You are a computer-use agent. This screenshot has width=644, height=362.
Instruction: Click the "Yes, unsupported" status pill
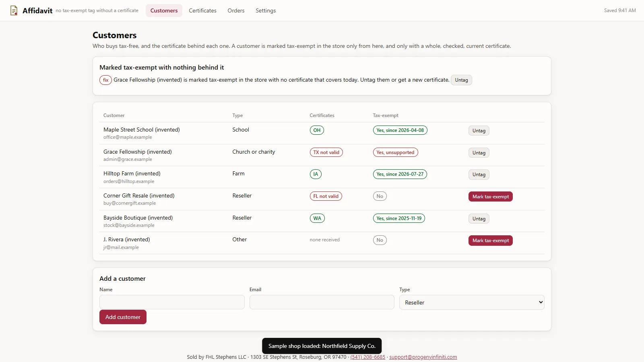pos(395,152)
